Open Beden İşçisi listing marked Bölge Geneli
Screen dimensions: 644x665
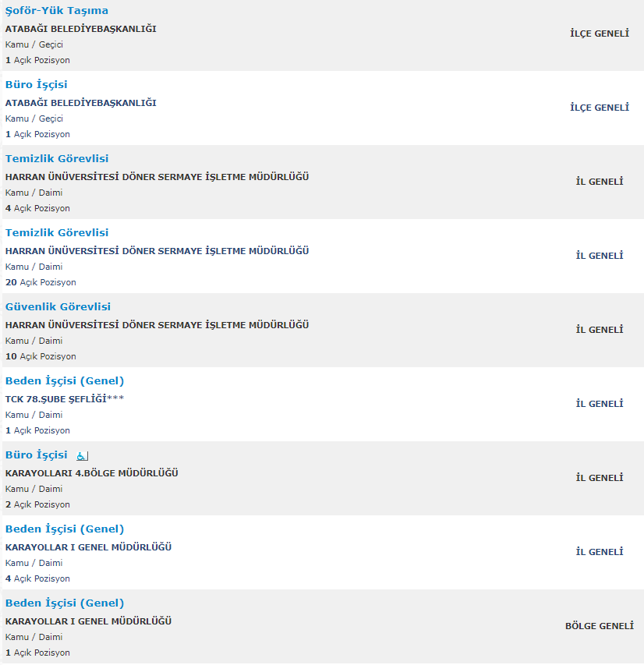(x=65, y=603)
